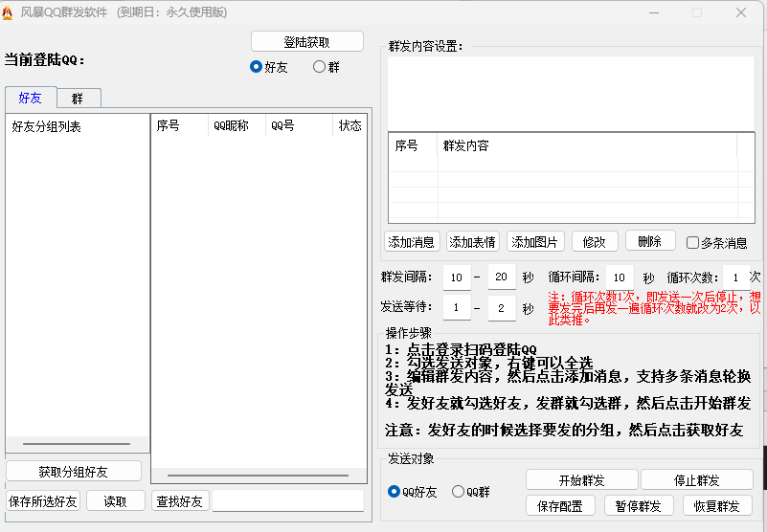Click the 登陆获取 button
Screen dimensions: 767x532
pyautogui.click(x=306, y=42)
